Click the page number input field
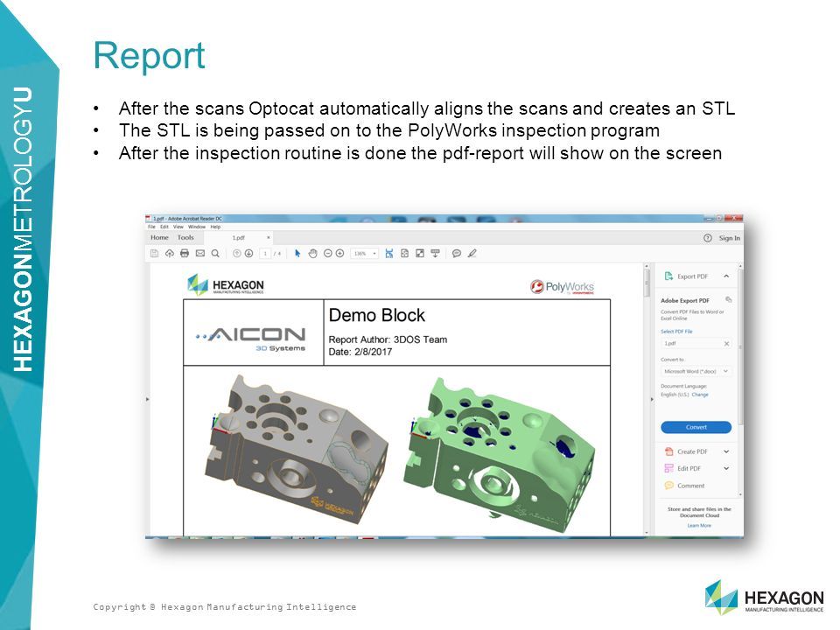The image size is (840, 630). [x=264, y=254]
